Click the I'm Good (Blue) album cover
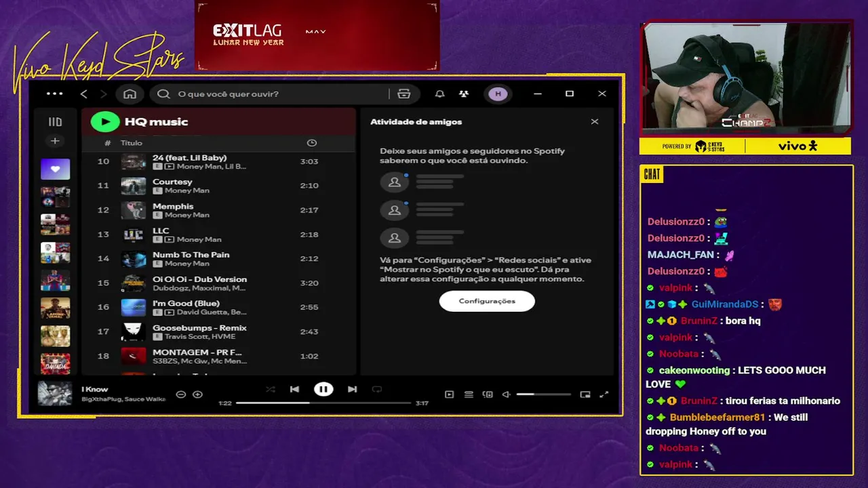This screenshot has height=488, width=868. click(134, 307)
